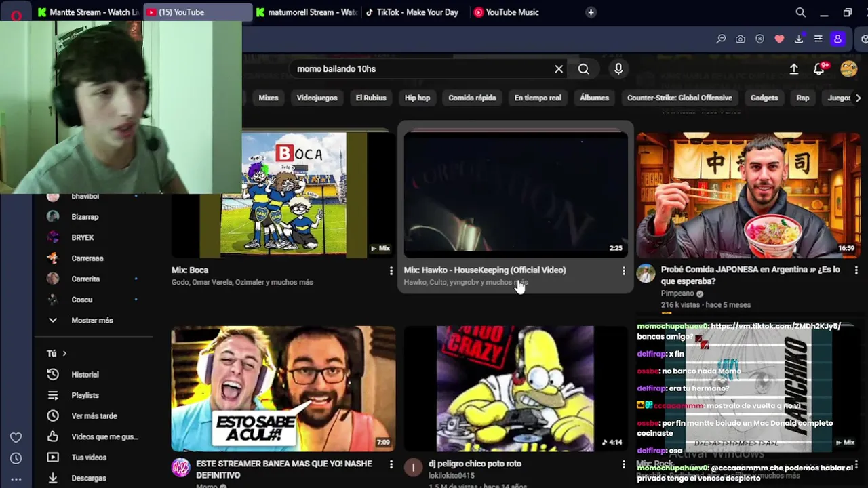Open a new browser tab with plus

point(591,12)
